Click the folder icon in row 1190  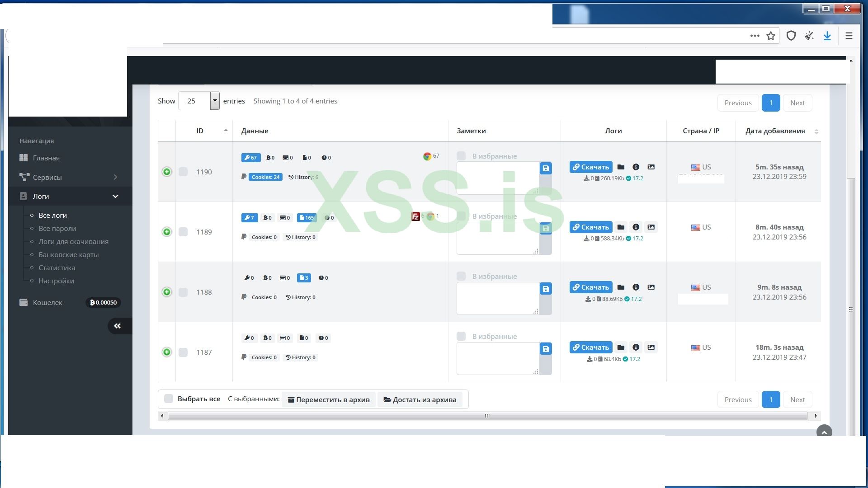(x=621, y=167)
